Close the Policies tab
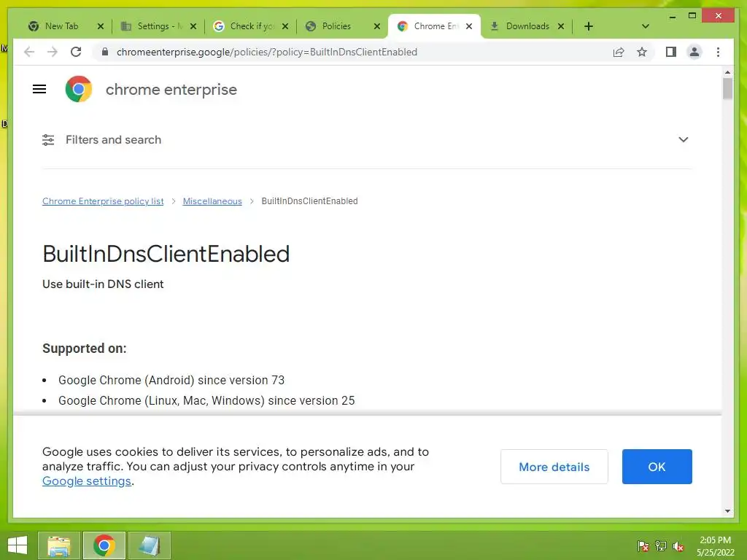The width and height of the screenshot is (747, 560). click(x=377, y=26)
